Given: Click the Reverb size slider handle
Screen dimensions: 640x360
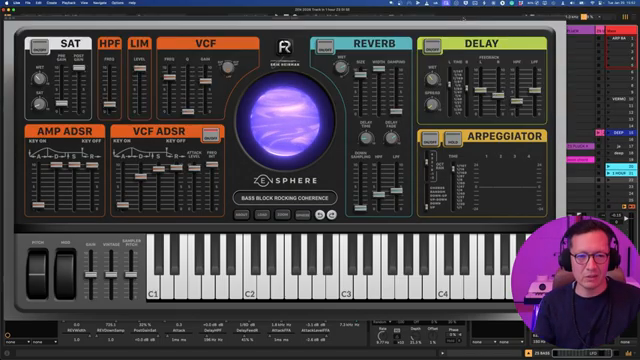Looking at the screenshot, I should (360, 74).
